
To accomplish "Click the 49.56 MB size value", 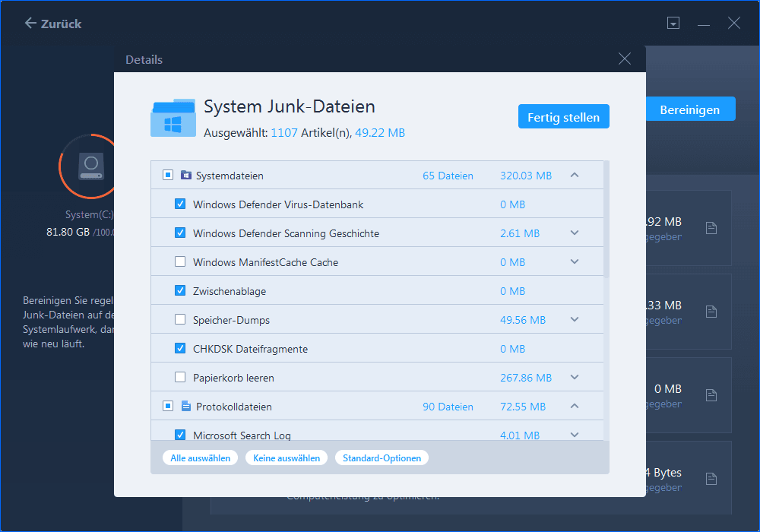I will 523,320.
